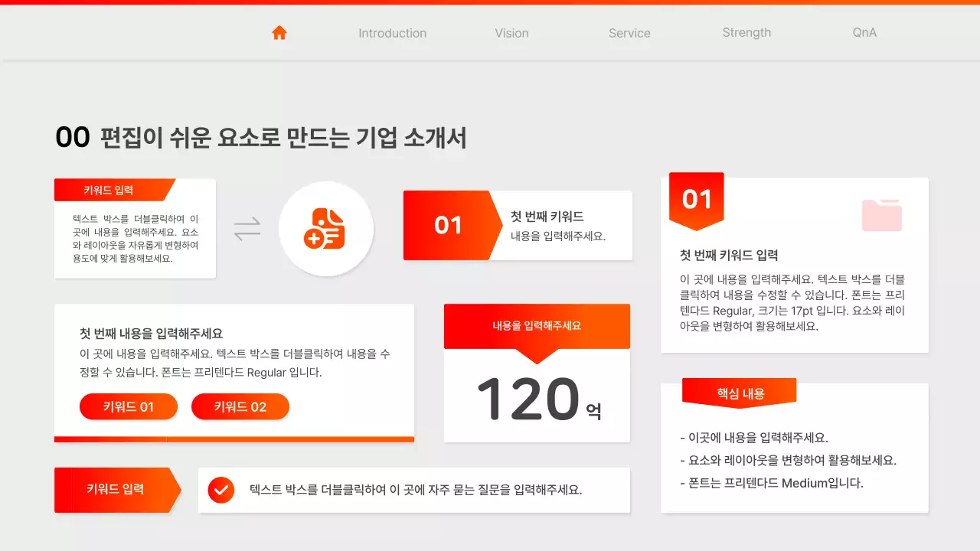
Task: Select Strength in the navigation bar
Action: [746, 32]
